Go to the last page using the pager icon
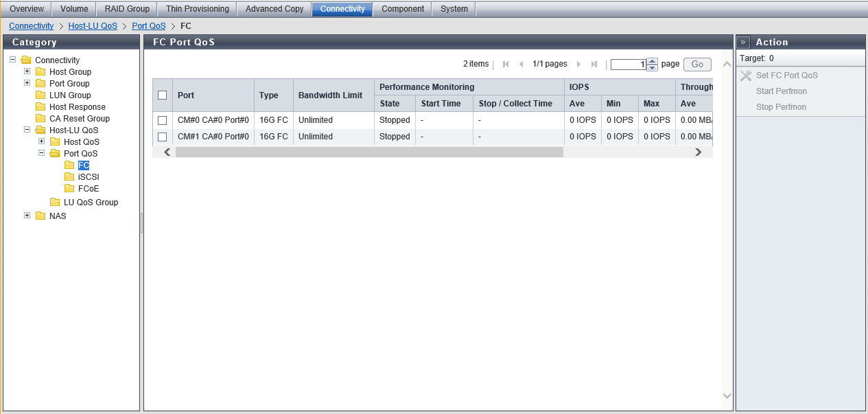 (x=594, y=65)
